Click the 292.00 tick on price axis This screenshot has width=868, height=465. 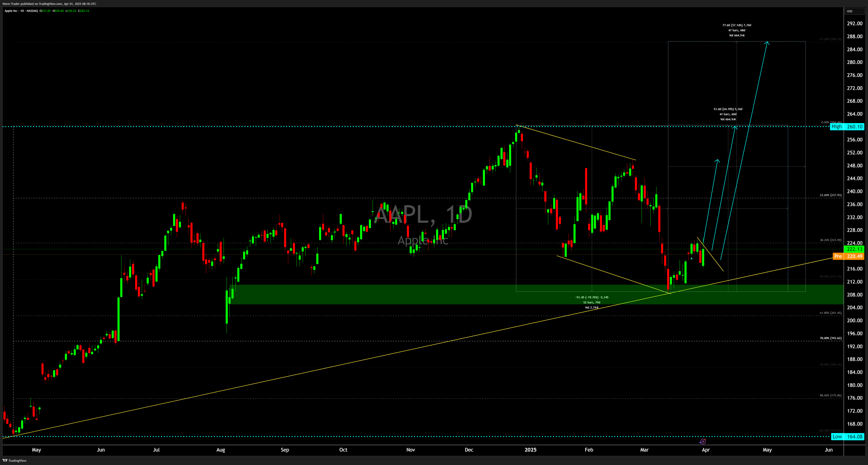[855, 23]
